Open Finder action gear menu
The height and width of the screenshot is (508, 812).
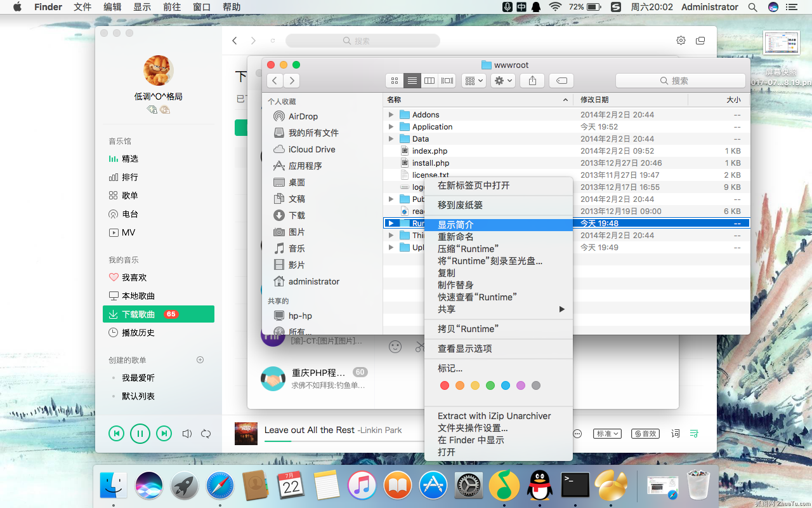pos(502,81)
